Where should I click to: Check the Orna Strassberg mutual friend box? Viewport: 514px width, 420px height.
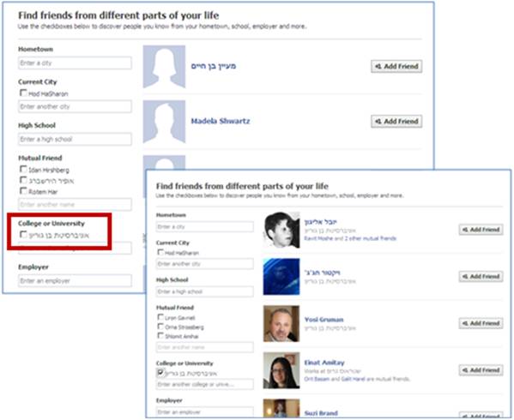click(160, 327)
